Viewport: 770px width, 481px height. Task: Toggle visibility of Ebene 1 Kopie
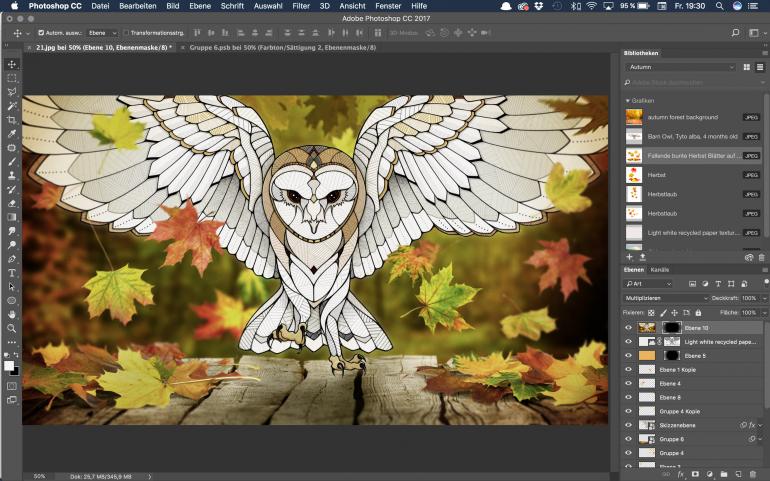click(x=629, y=369)
